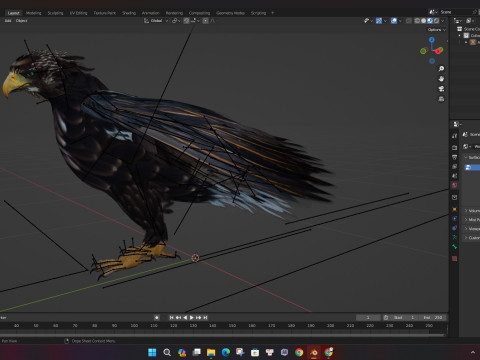Expand the Custom Properties panel
This screenshot has width=480, height=360.
(x=472, y=238)
